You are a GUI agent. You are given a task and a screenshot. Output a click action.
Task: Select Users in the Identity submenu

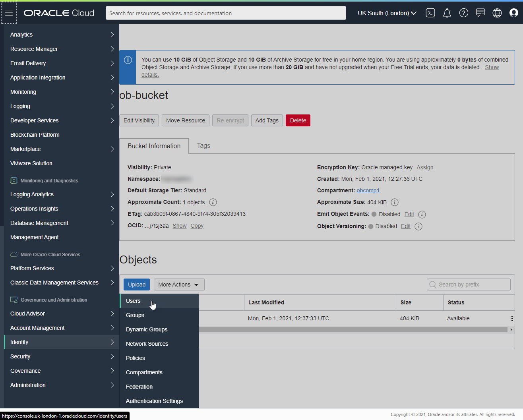click(159, 301)
